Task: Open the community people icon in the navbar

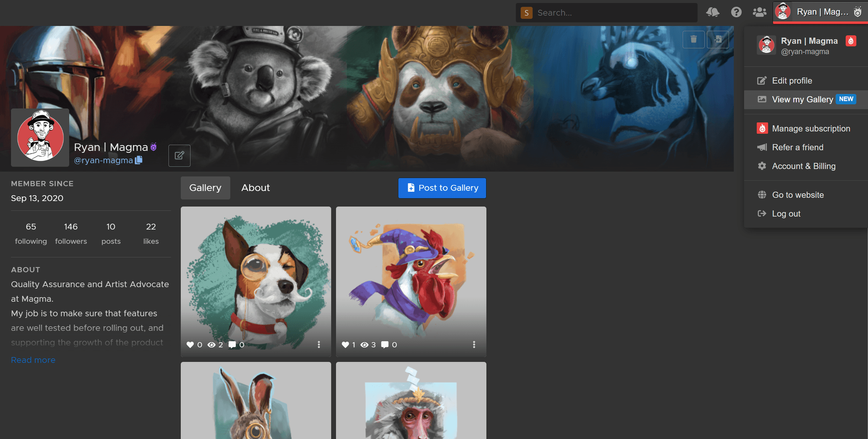Action: 759,12
